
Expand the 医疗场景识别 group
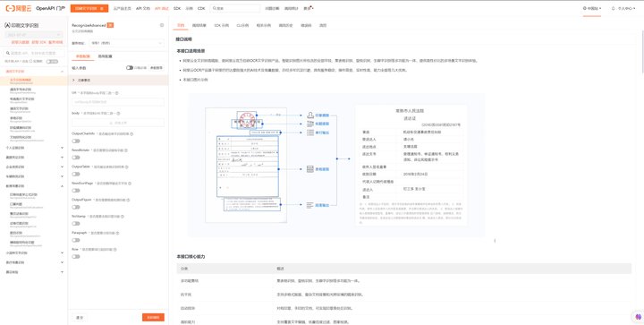coord(33,262)
